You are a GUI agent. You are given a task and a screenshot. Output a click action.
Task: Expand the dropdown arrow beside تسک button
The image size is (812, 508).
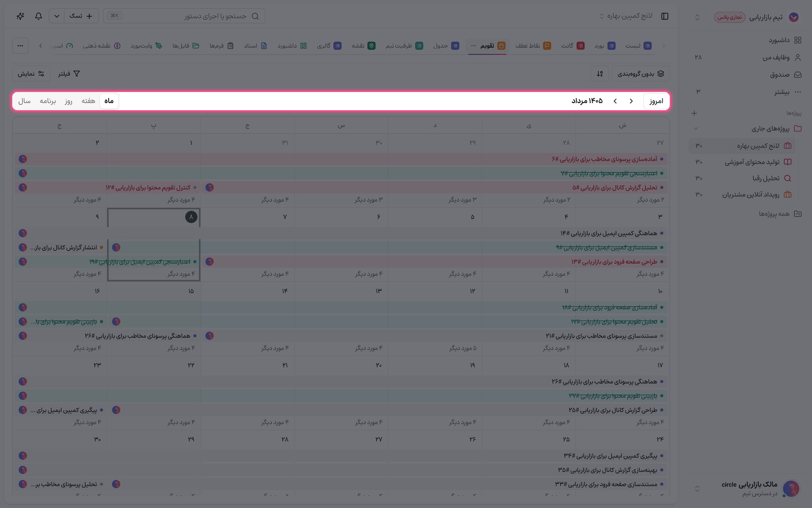tap(57, 16)
